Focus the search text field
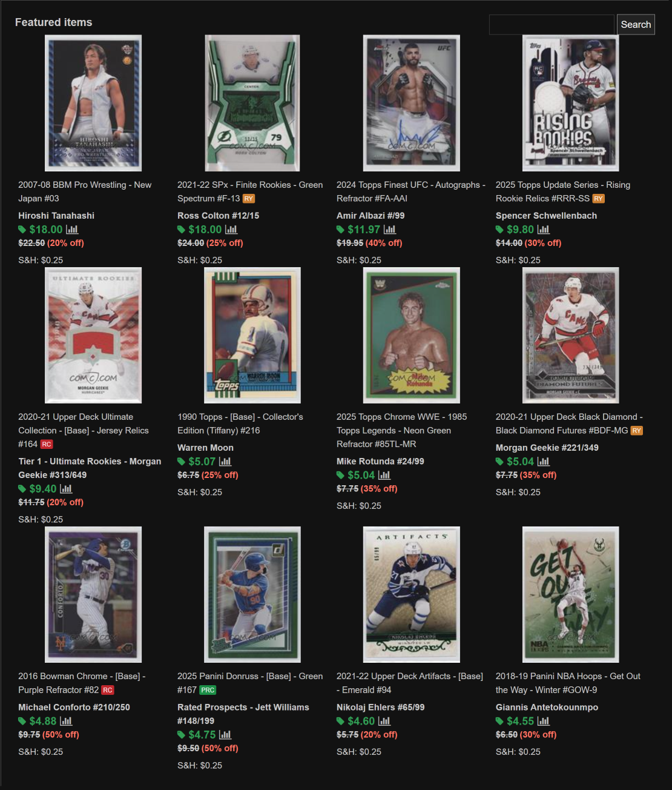 click(x=552, y=25)
